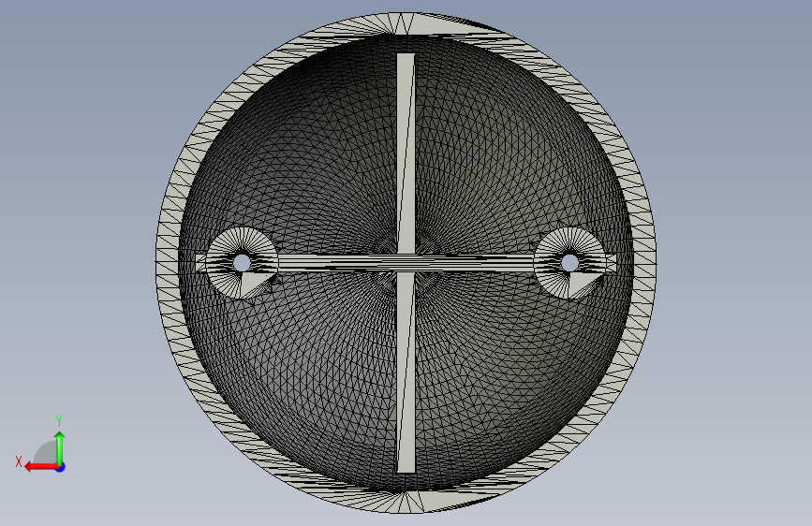Select the outer flat rim ring of the dome
This screenshot has width=812, height=526.
pos(168,263)
